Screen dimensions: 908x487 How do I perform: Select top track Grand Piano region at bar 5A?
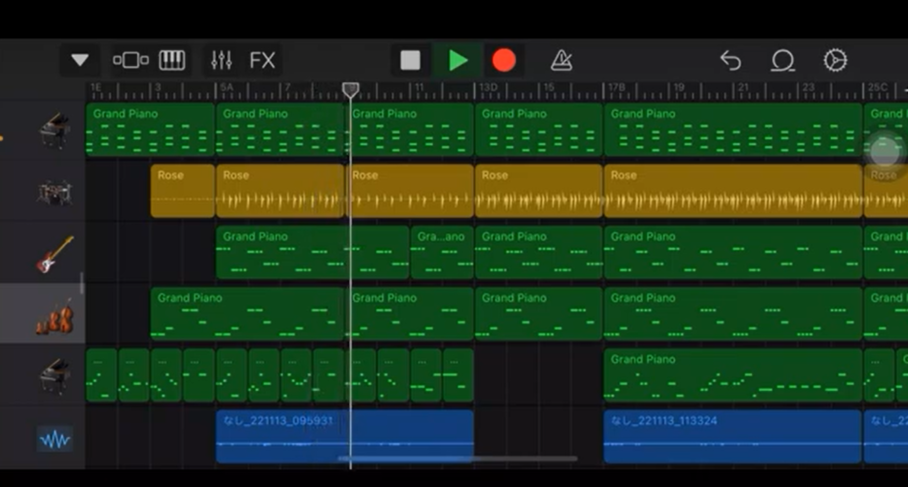[x=280, y=130]
